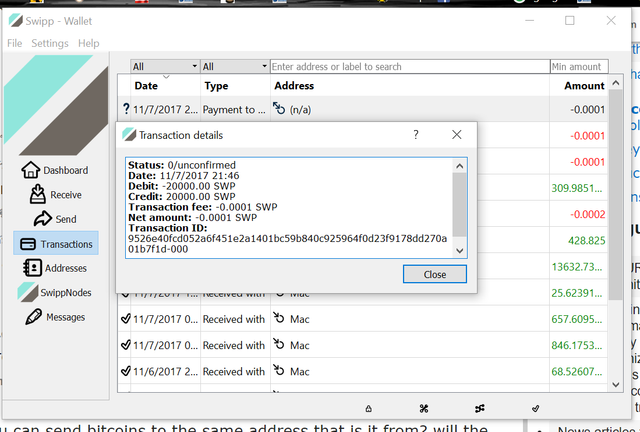
Task: Open the Settings menu
Action: [x=50, y=43]
